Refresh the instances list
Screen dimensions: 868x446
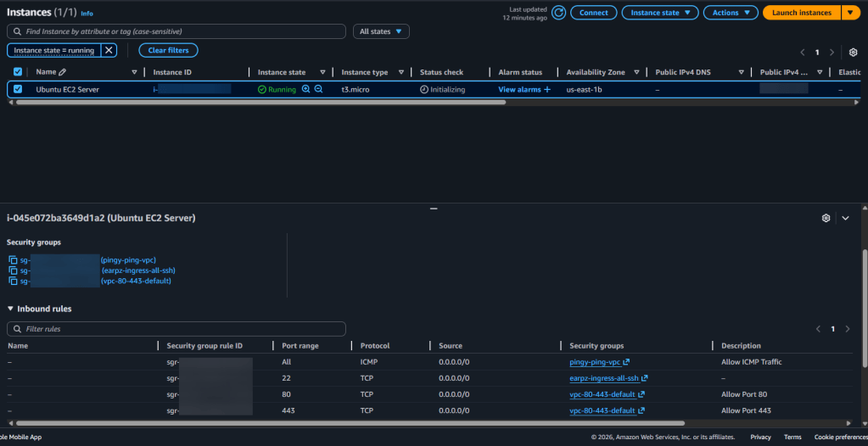tap(558, 13)
